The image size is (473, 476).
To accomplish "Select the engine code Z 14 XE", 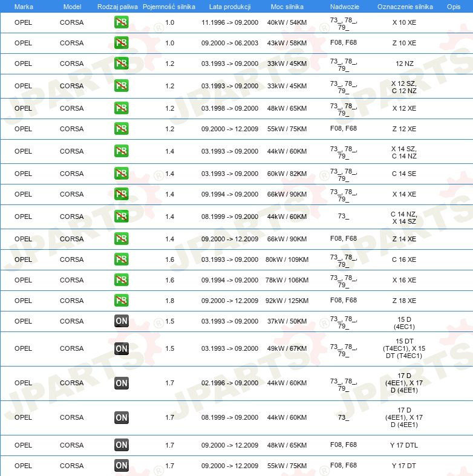I will click(404, 239).
